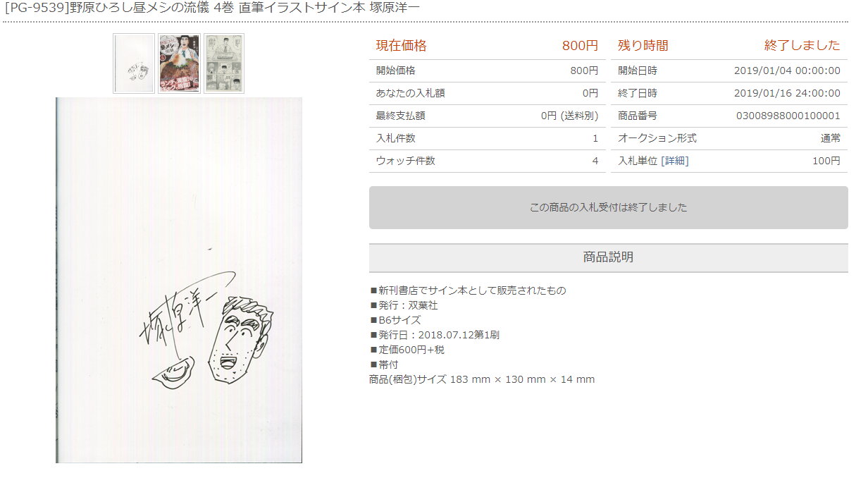Click the 終了日時 date value
This screenshot has height=478, width=868.
coord(787,93)
